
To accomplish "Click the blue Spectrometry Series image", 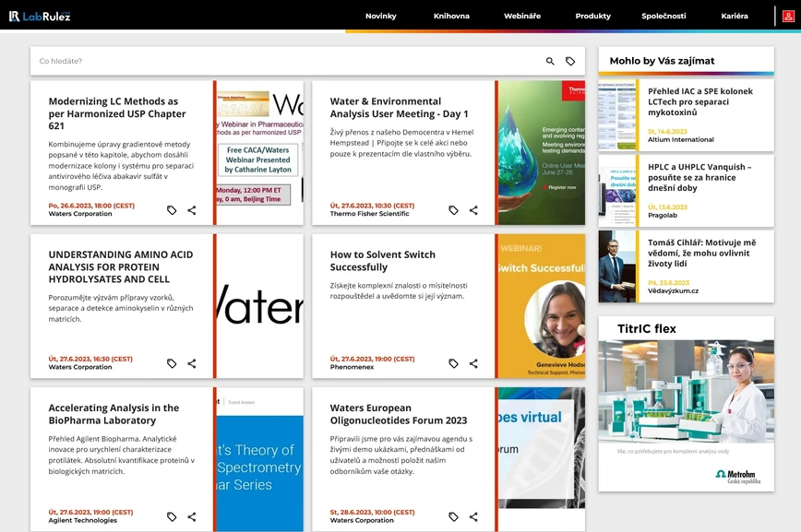I will click(x=260, y=459).
